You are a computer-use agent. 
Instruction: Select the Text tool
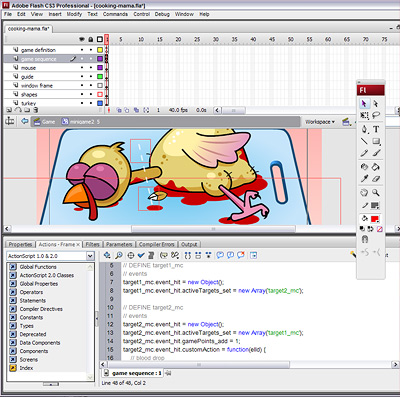pos(376,129)
